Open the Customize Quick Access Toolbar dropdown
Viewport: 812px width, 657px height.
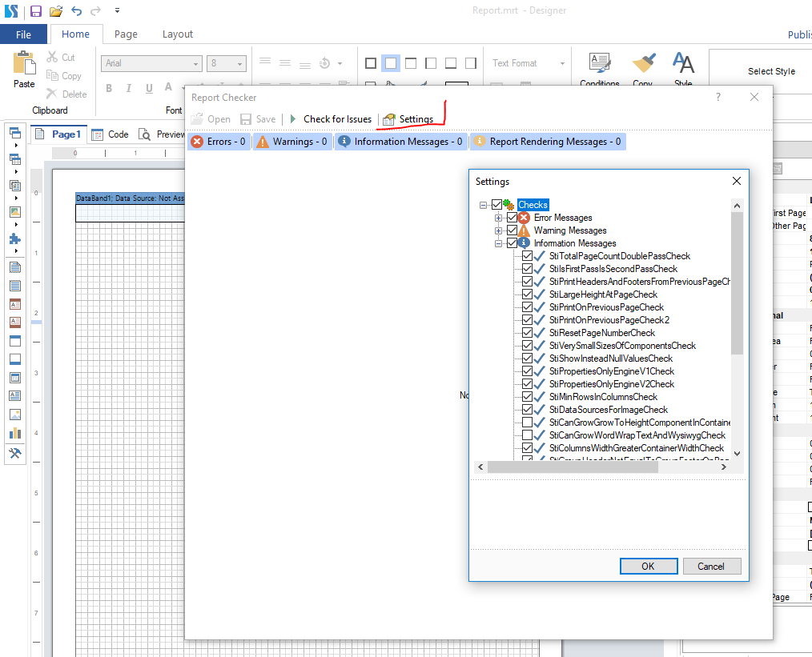(118, 10)
